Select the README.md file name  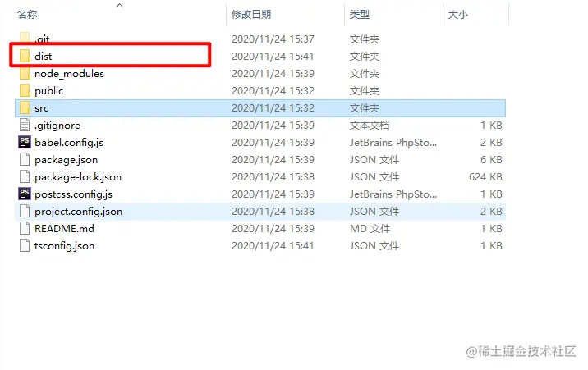[x=65, y=228]
